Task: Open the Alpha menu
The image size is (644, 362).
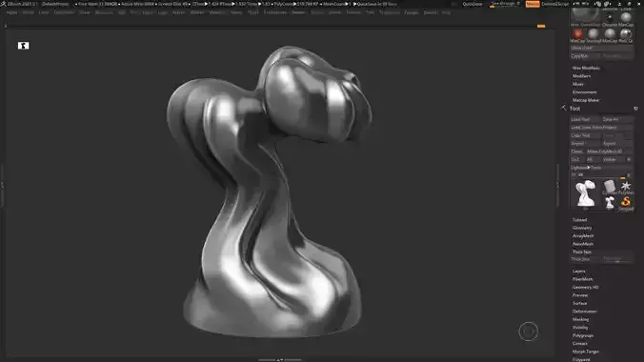Action: tap(11, 12)
